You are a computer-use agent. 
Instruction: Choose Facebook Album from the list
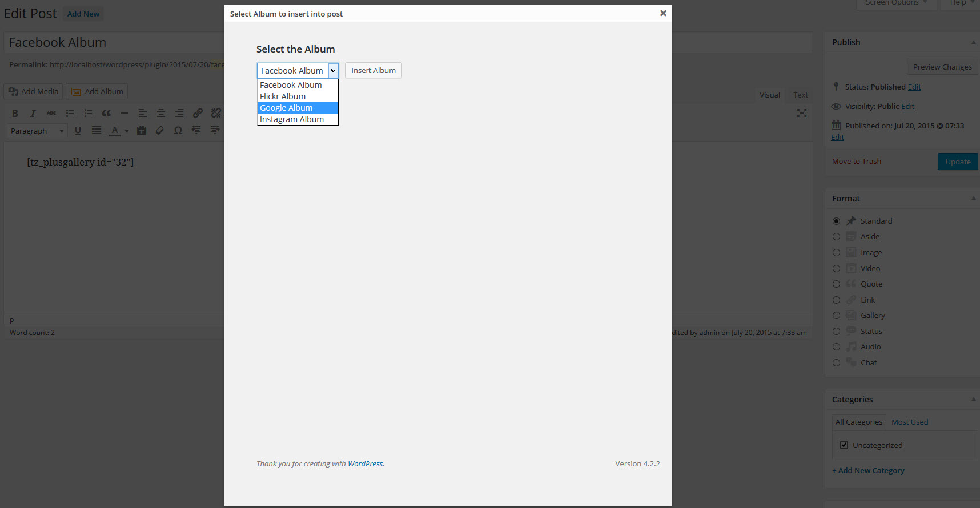(298, 85)
